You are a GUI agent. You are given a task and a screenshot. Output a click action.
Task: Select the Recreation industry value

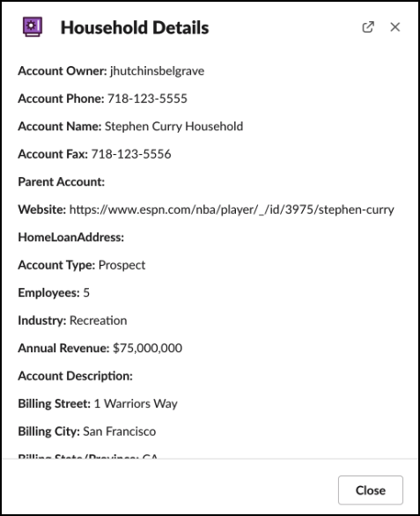point(98,321)
